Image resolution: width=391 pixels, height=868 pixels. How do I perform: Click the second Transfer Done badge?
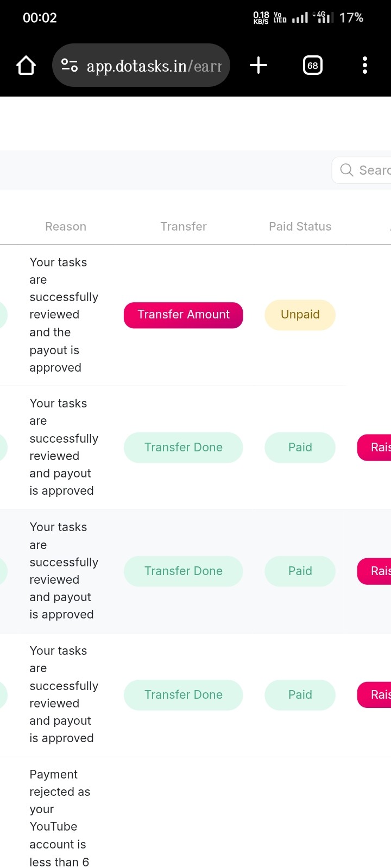(x=183, y=571)
